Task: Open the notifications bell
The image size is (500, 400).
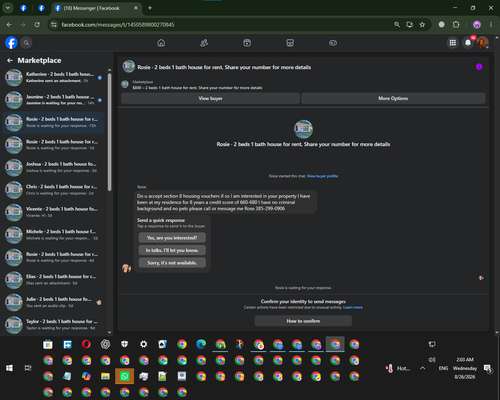Action: coord(468,43)
